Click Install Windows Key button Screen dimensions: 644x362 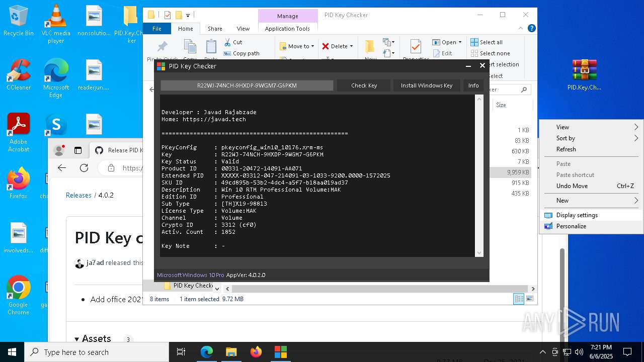[x=427, y=85]
